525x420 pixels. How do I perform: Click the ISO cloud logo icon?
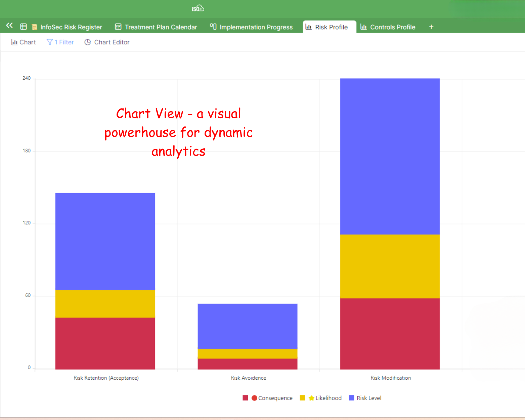(x=198, y=8)
